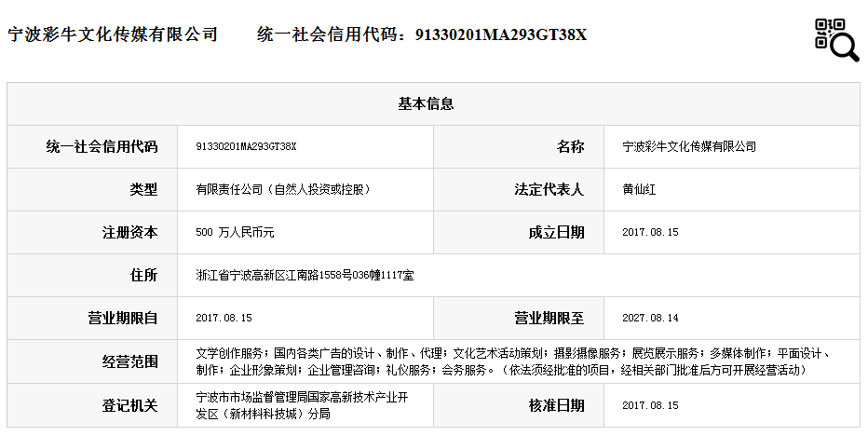Click the address 浙江省宁波高新区江南路1558号036幢1117室
The image size is (868, 436).
pos(305,276)
